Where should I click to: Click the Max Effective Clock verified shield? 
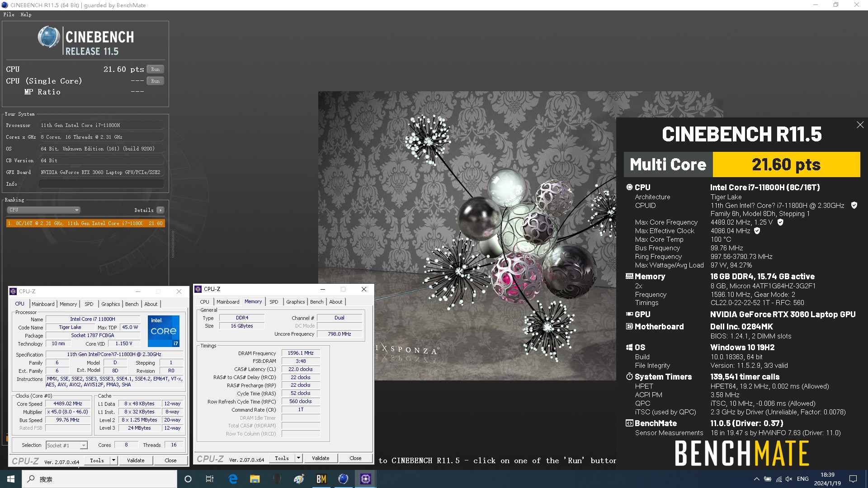click(757, 231)
